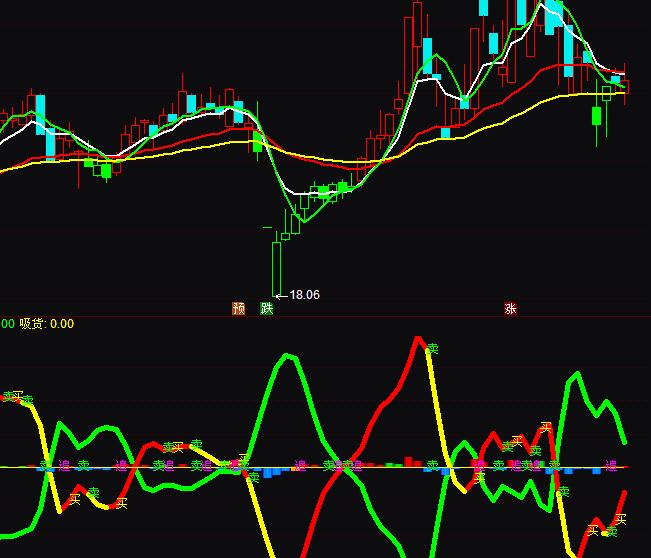Click the 卖 marker under right green dip
Viewport: 651px width, 558px height.
pos(563,491)
